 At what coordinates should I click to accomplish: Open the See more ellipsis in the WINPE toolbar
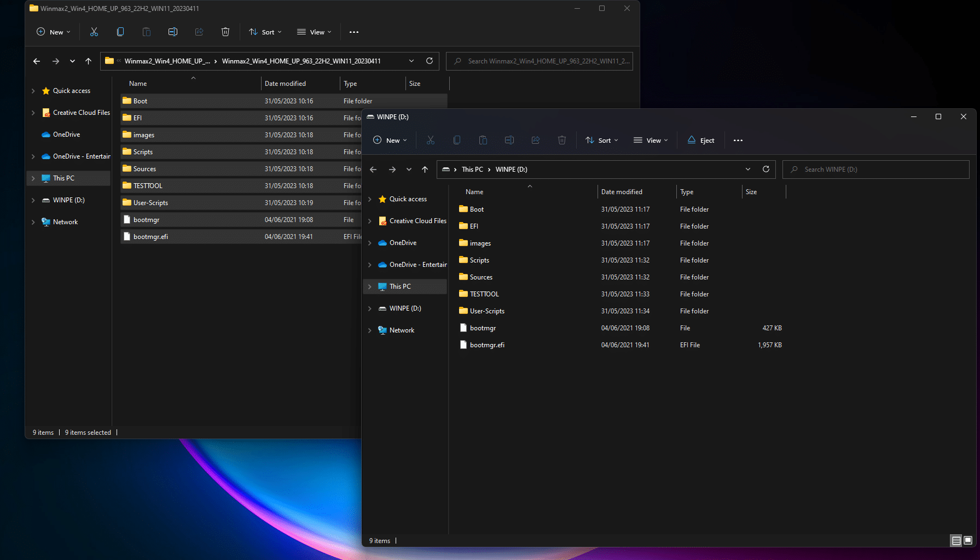click(738, 140)
